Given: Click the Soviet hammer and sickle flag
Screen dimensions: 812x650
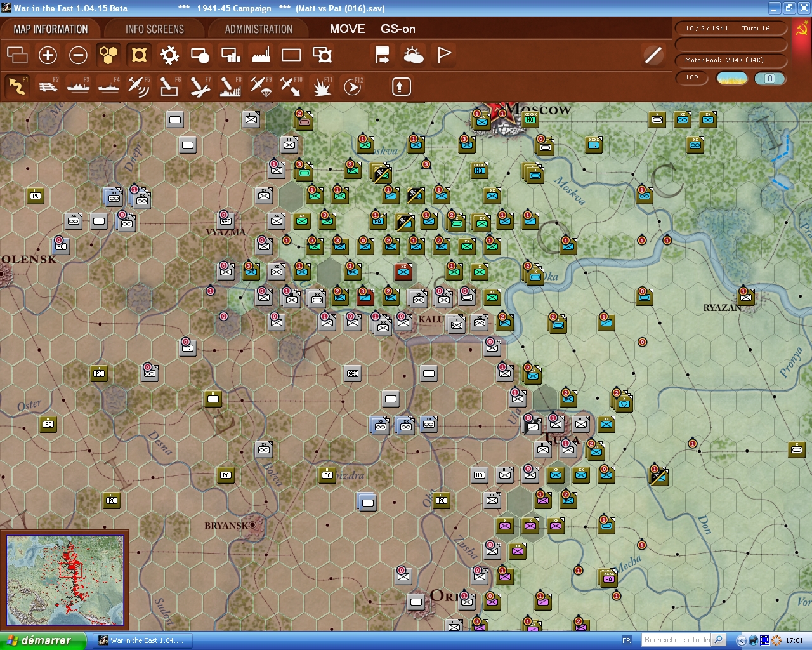Looking at the screenshot, I should (x=802, y=29).
